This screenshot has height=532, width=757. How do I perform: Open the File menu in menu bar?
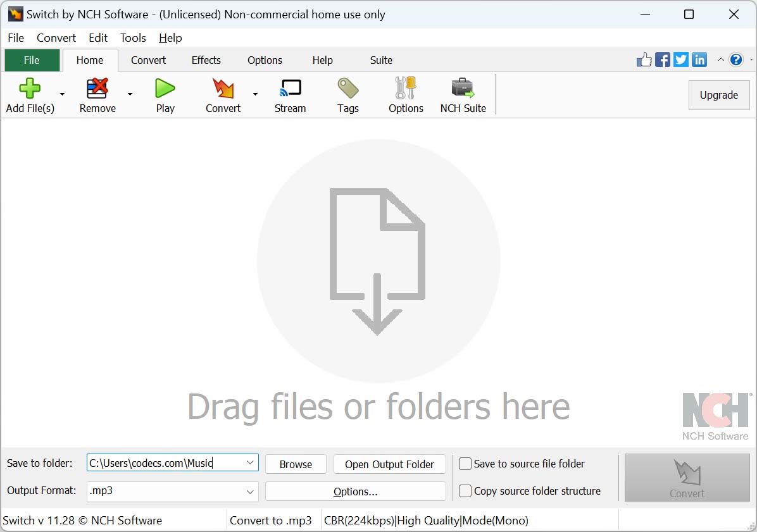[16, 37]
